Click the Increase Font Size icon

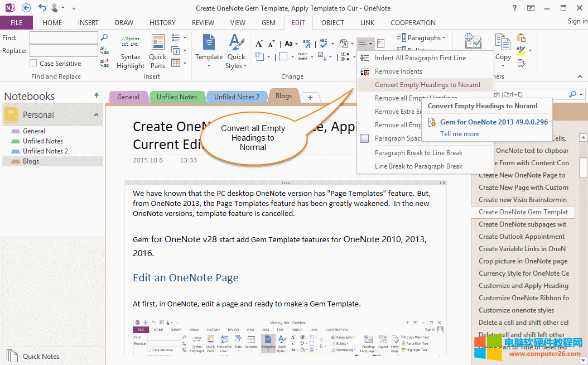coord(258,44)
